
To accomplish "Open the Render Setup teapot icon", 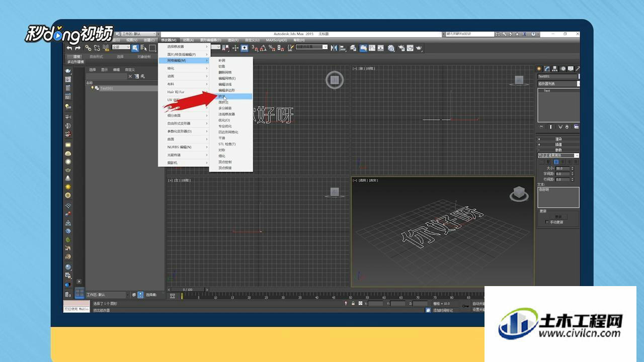I will pos(401,48).
